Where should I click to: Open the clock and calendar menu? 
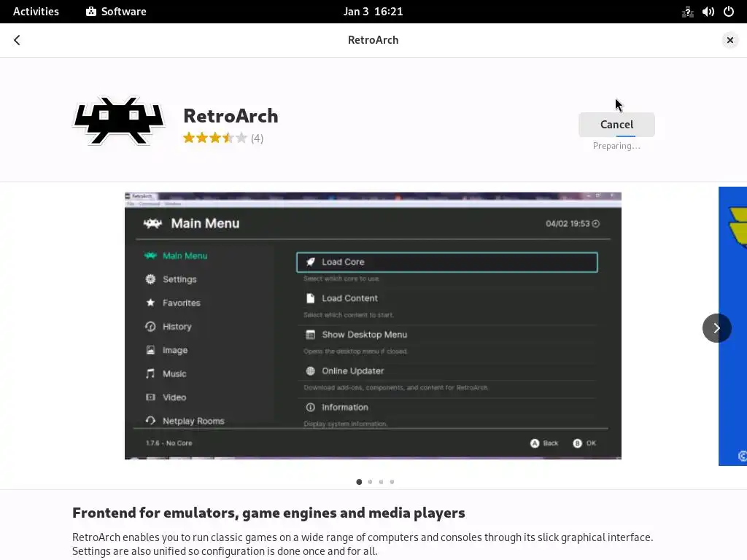(x=373, y=12)
